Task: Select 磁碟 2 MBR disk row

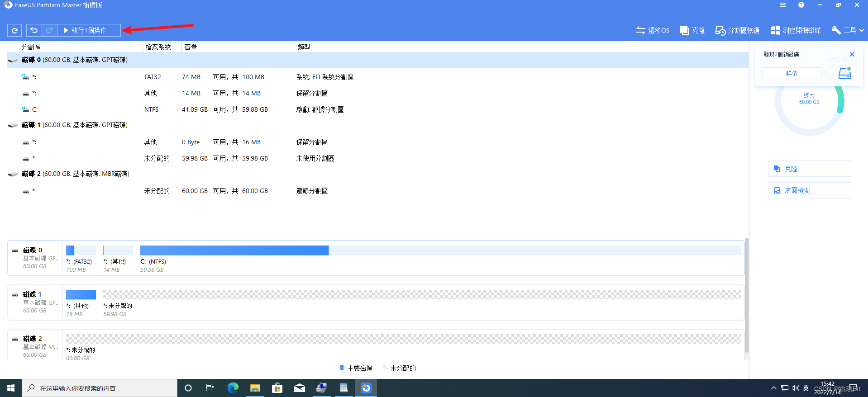Action: [377, 174]
